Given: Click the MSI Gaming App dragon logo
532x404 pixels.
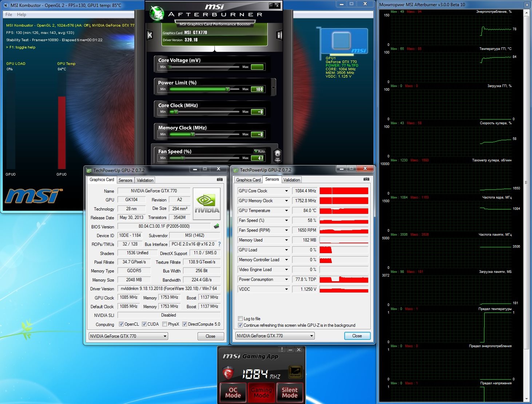Looking at the screenshot, I should coord(228,373).
